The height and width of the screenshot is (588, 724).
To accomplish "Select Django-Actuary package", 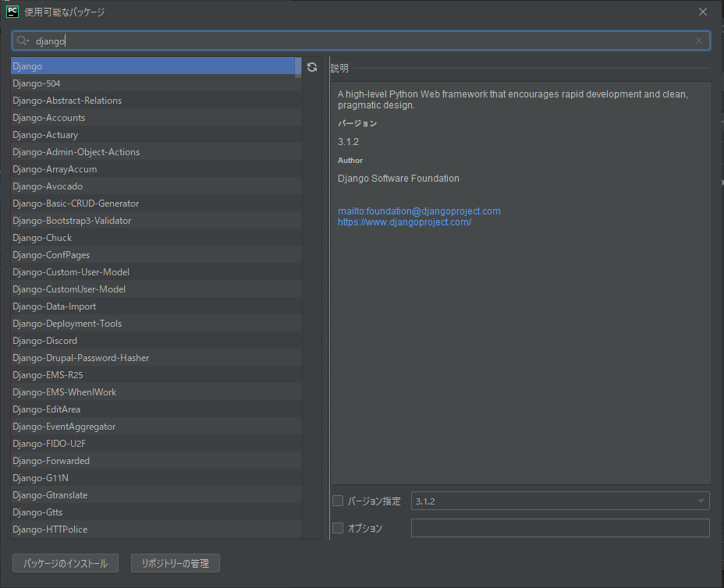I will pos(156,135).
